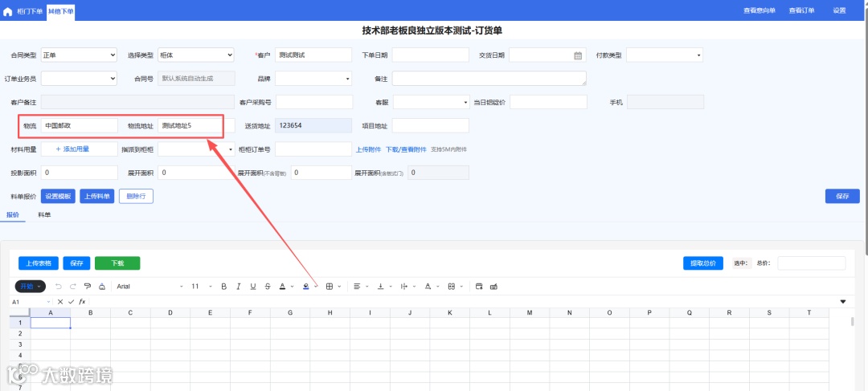Open the 选择类型 dropdown showing 柜体

pyautogui.click(x=196, y=55)
